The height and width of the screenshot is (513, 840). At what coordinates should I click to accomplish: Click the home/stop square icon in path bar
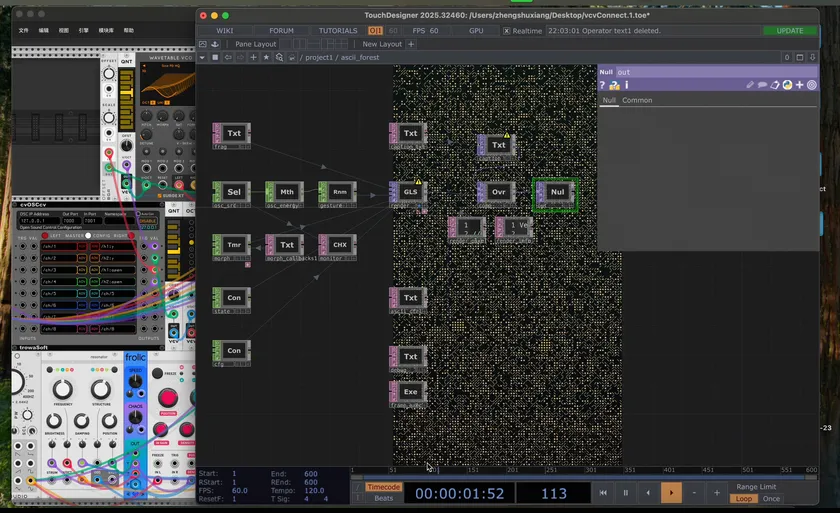click(215, 57)
